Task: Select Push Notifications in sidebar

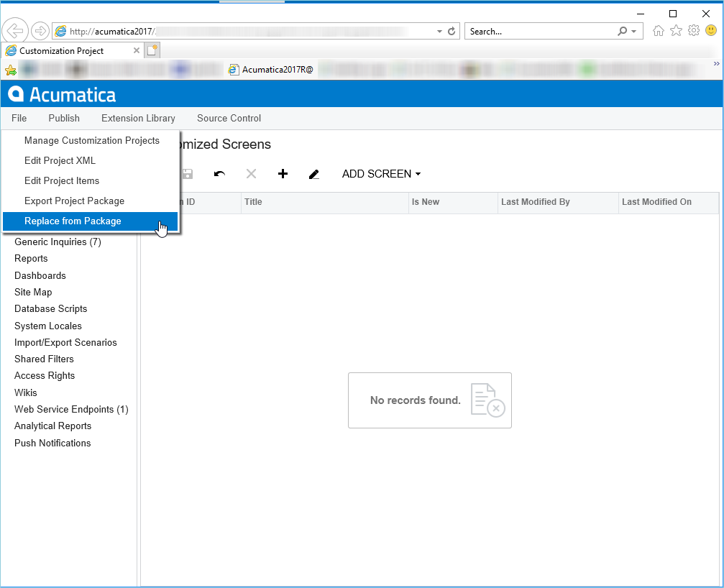Action: pos(52,443)
